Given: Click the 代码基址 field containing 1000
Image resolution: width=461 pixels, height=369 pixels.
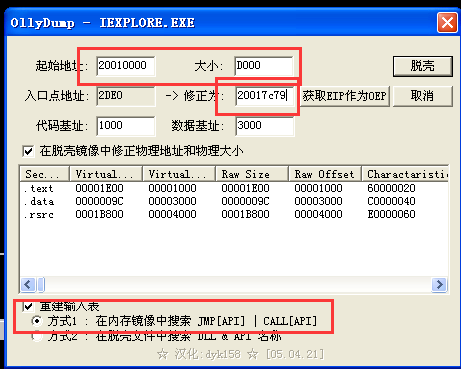Looking at the screenshot, I should pos(126,126).
